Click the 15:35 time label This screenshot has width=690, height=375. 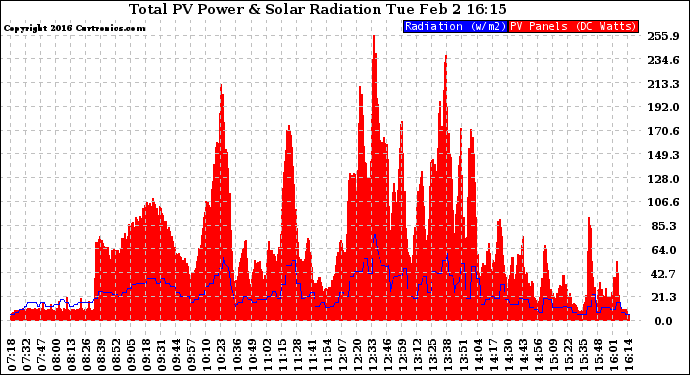583,355
